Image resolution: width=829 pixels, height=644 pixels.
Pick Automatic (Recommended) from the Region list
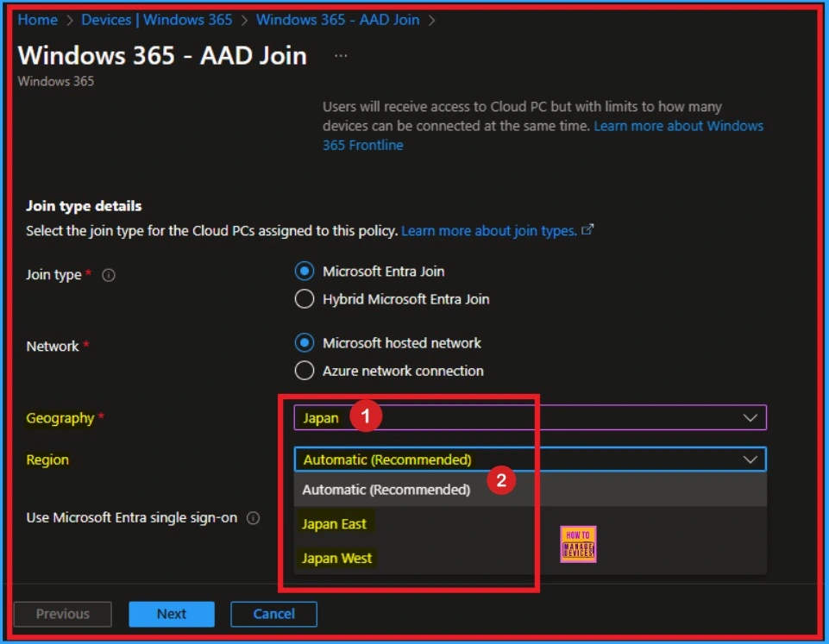tap(530, 490)
